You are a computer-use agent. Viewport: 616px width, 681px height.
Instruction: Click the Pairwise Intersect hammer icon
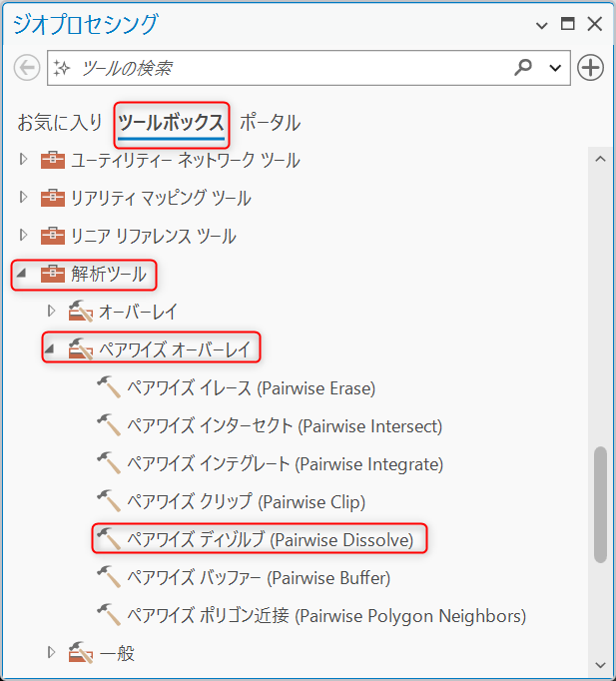[109, 425]
